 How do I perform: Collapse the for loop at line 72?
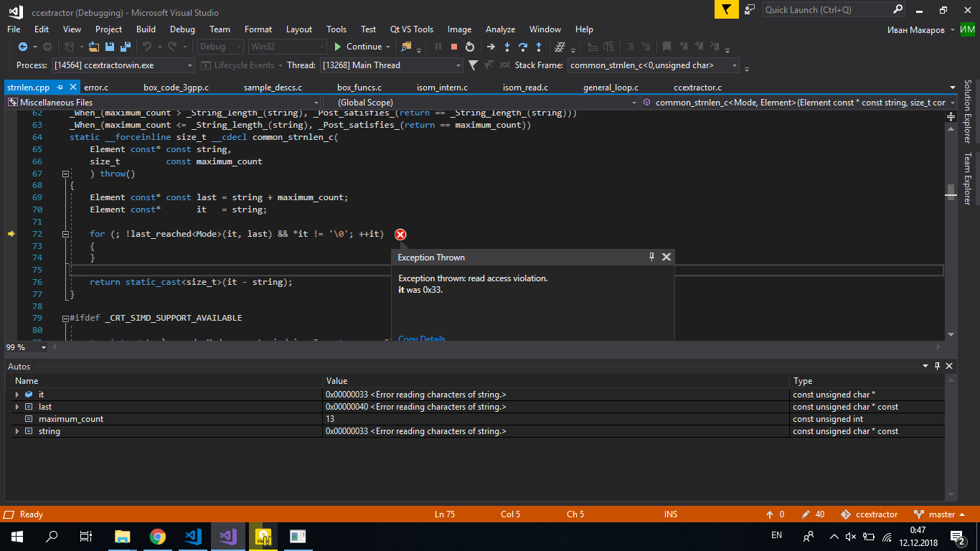point(65,234)
